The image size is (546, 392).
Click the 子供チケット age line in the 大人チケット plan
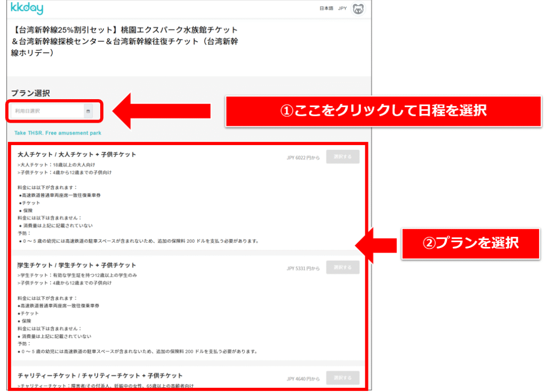(x=65, y=172)
